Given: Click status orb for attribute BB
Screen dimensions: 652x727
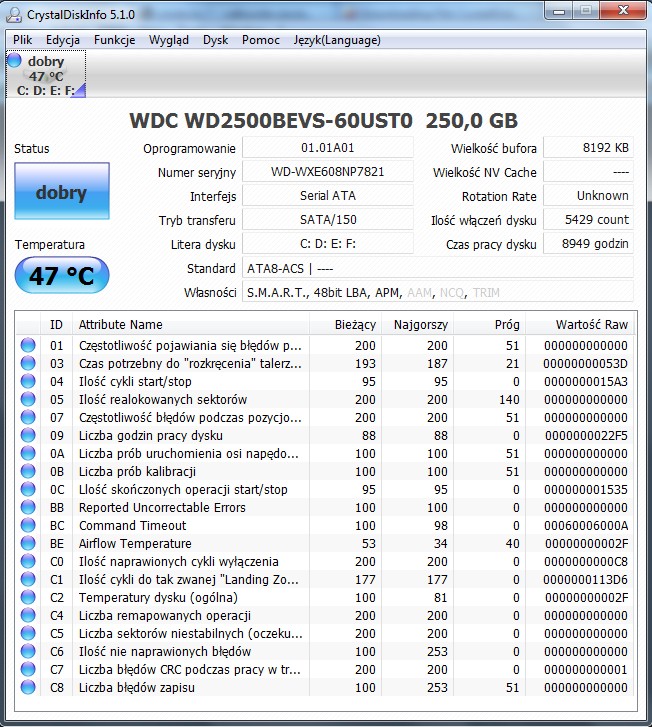Looking at the screenshot, I should point(28,507).
